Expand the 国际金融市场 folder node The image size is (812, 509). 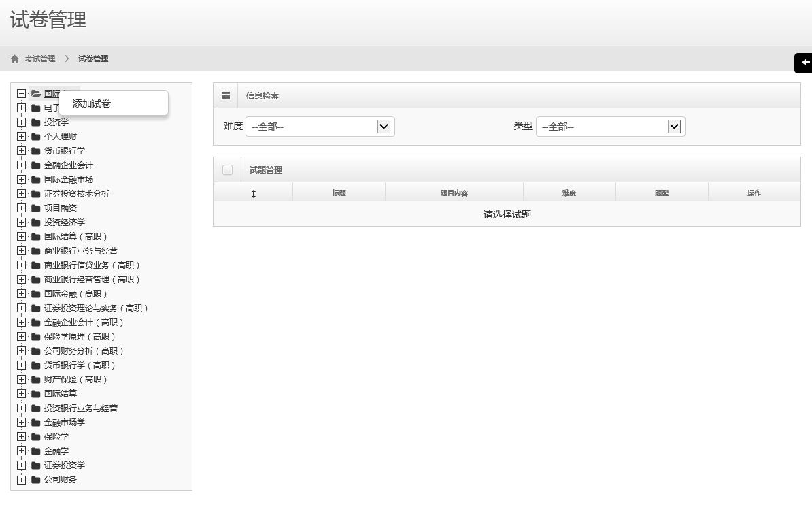[x=22, y=180]
